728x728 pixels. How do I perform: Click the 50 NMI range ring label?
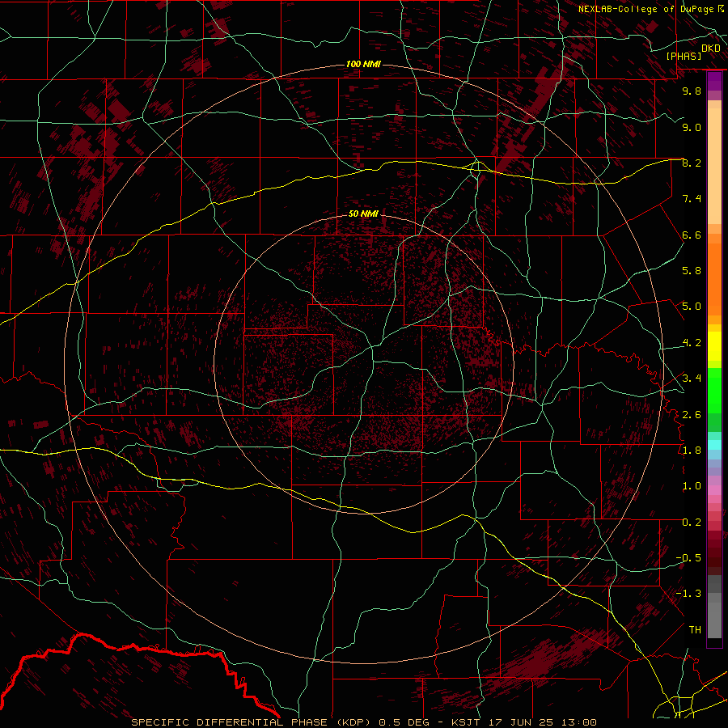tap(363, 214)
